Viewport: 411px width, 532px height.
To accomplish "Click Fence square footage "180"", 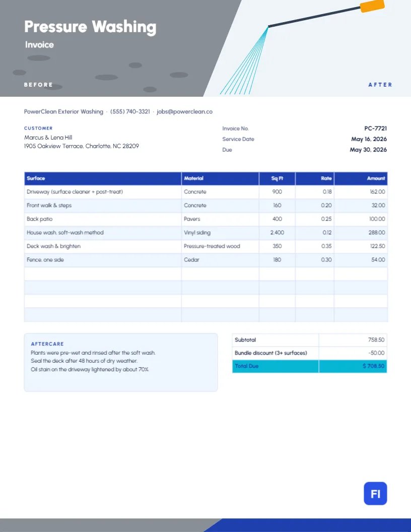I will point(277,259).
